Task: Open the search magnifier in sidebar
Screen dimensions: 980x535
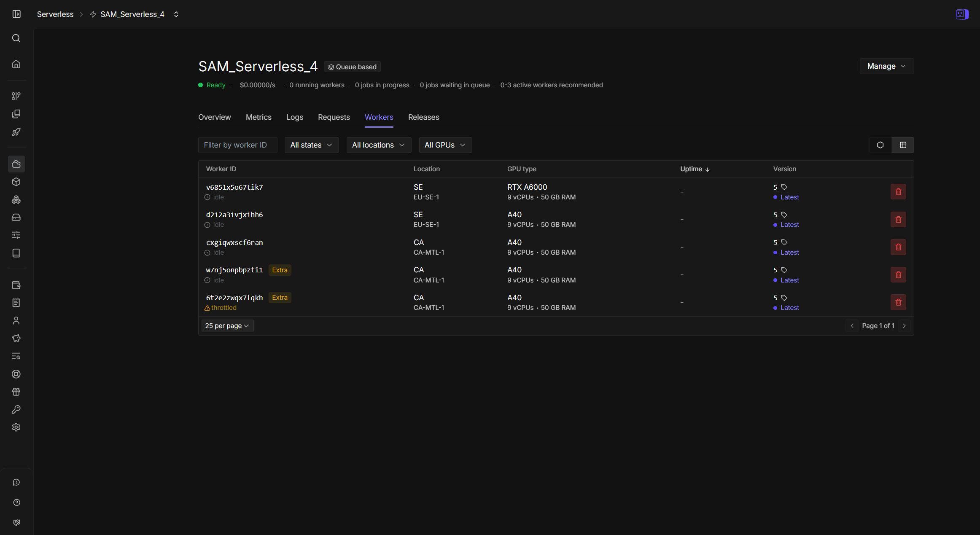Action: [x=16, y=38]
